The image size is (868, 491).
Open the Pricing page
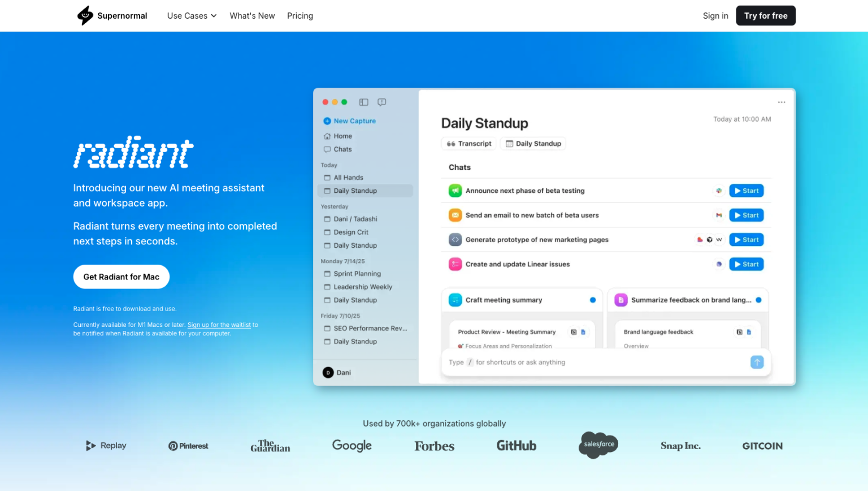point(300,16)
